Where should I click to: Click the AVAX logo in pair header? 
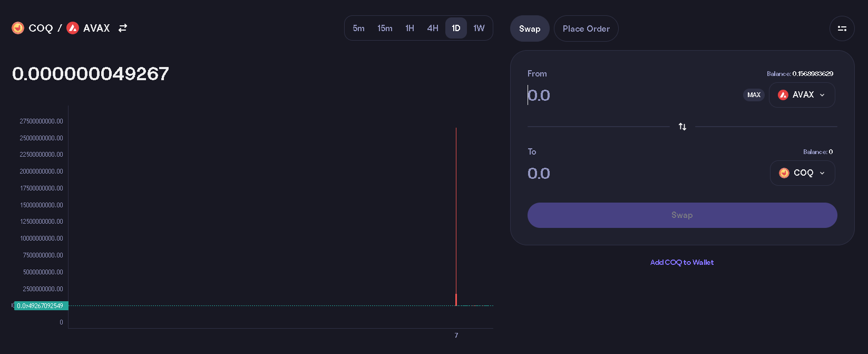[x=73, y=28]
